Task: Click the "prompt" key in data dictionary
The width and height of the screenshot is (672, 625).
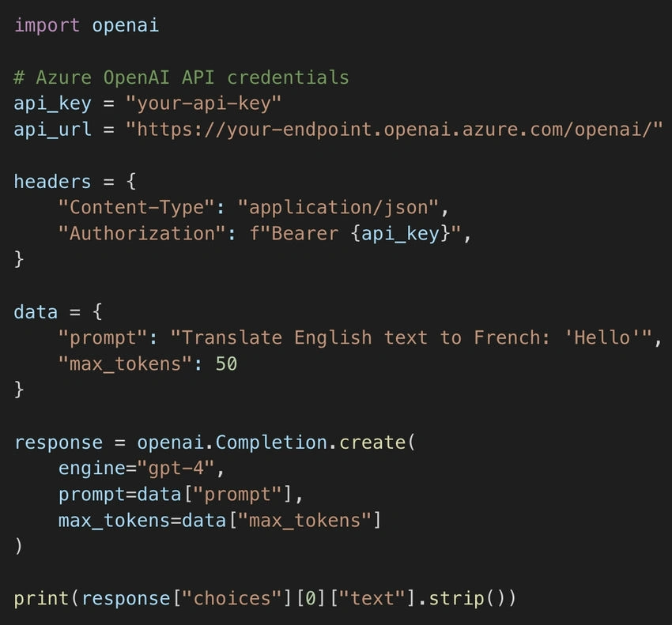Action: tap(103, 338)
